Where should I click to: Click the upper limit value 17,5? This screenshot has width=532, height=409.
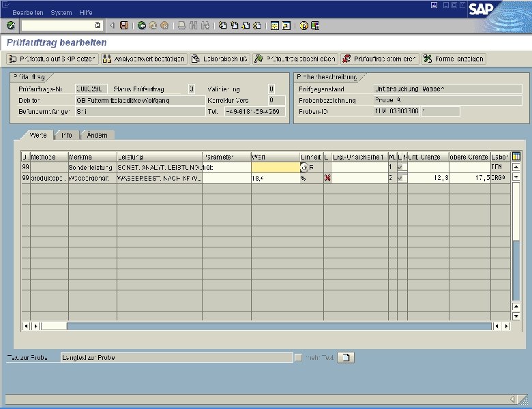[482, 178]
